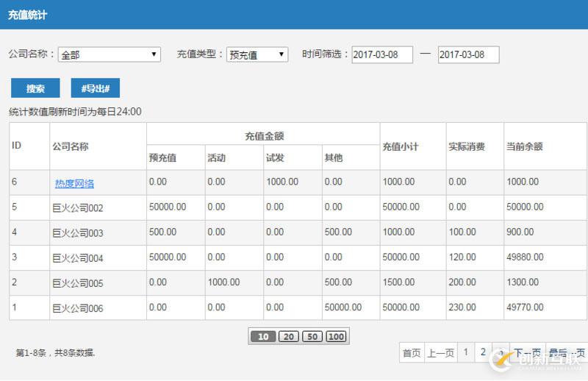The height and width of the screenshot is (381, 588).
Task: Click the 统计数值刷新时间为每日24:00 notice
Action: click(75, 112)
